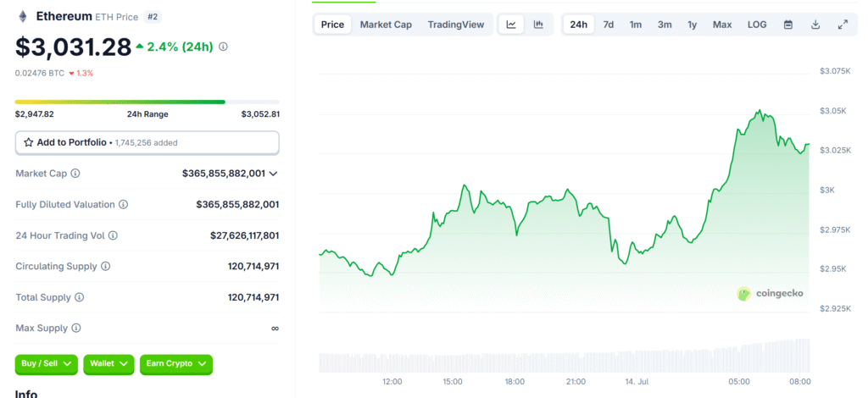The height and width of the screenshot is (398, 868).
Task: Click the Ethereum diamond logo icon
Action: click(x=23, y=17)
